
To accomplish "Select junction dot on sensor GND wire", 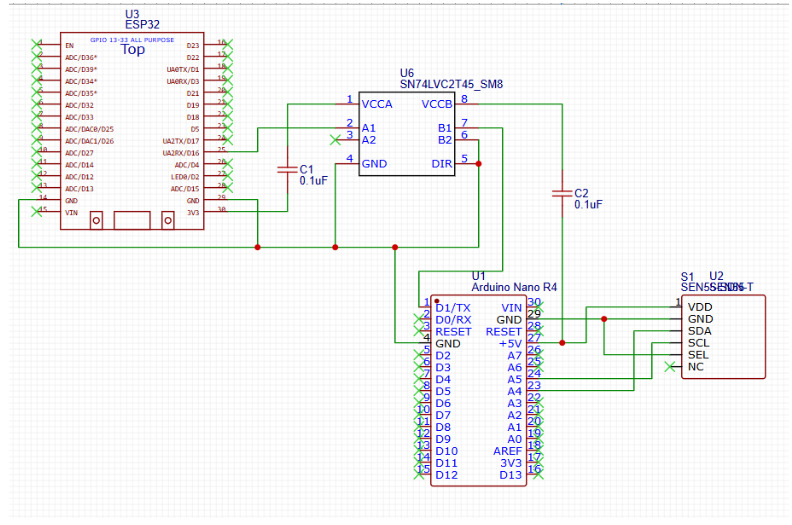I will (604, 319).
